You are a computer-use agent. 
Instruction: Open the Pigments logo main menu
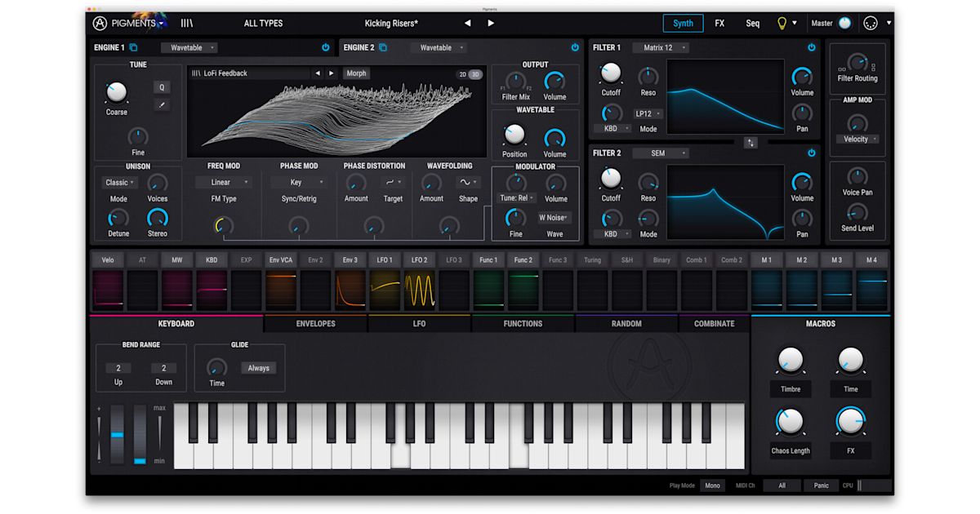(x=129, y=23)
